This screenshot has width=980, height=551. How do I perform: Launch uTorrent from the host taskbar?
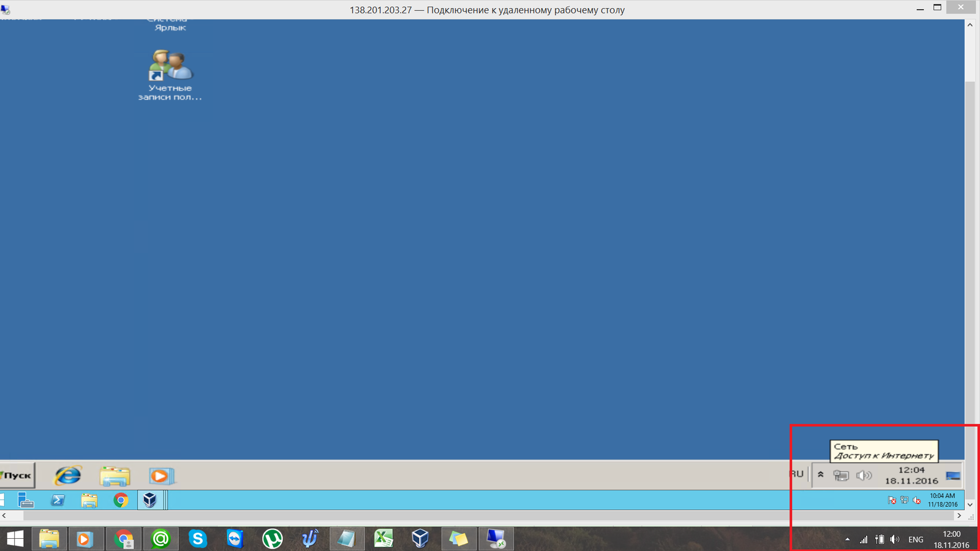tap(273, 539)
